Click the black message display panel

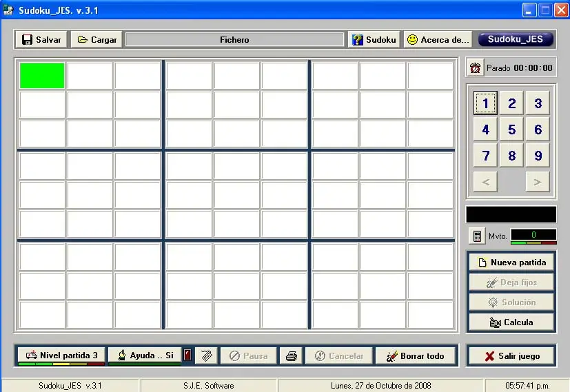click(x=511, y=214)
